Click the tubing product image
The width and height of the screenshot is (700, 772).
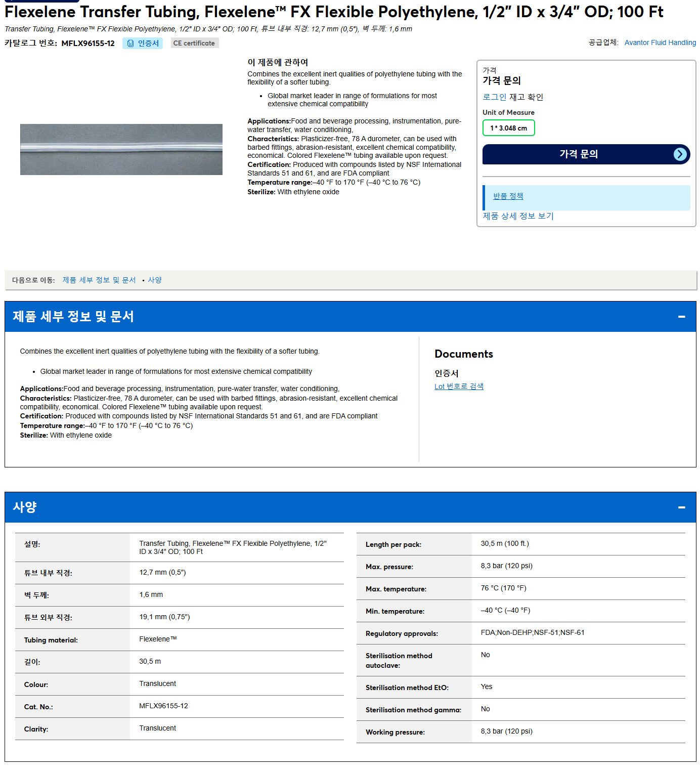coord(121,149)
